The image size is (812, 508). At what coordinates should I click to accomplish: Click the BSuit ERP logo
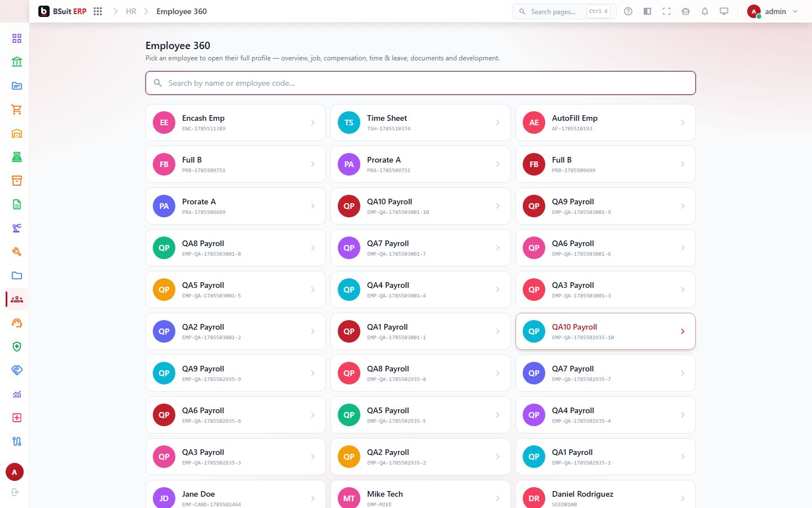pos(63,11)
